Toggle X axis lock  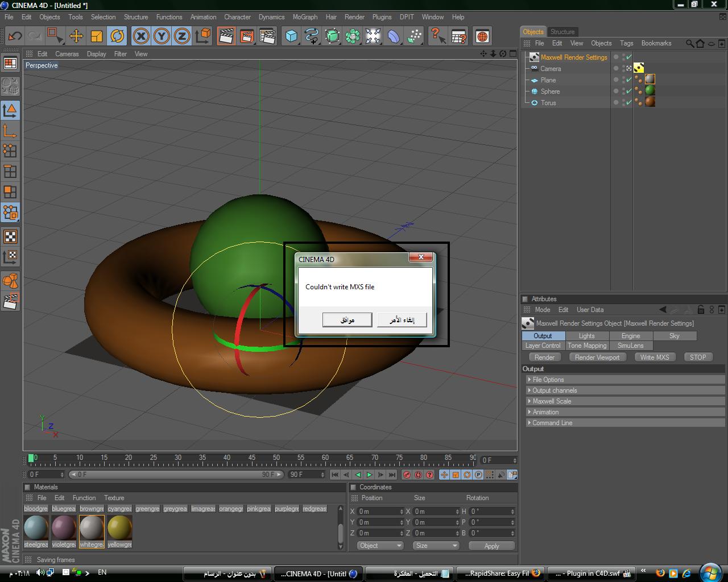(x=141, y=36)
